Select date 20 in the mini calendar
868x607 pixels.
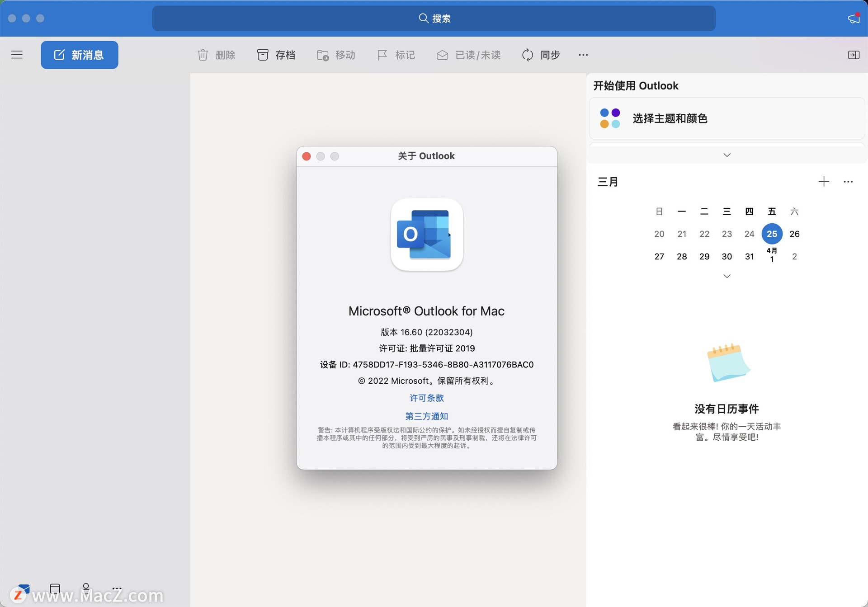(x=659, y=234)
